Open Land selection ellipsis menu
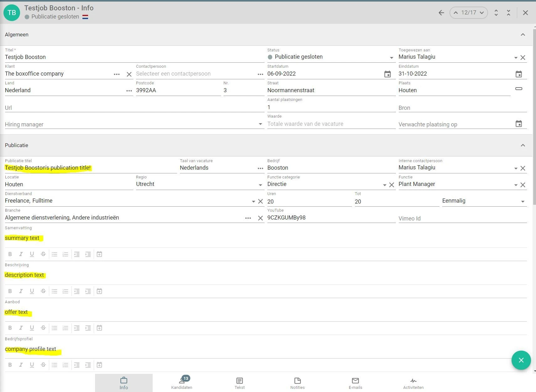Image resolution: width=536 pixels, height=392 pixels. point(129,91)
